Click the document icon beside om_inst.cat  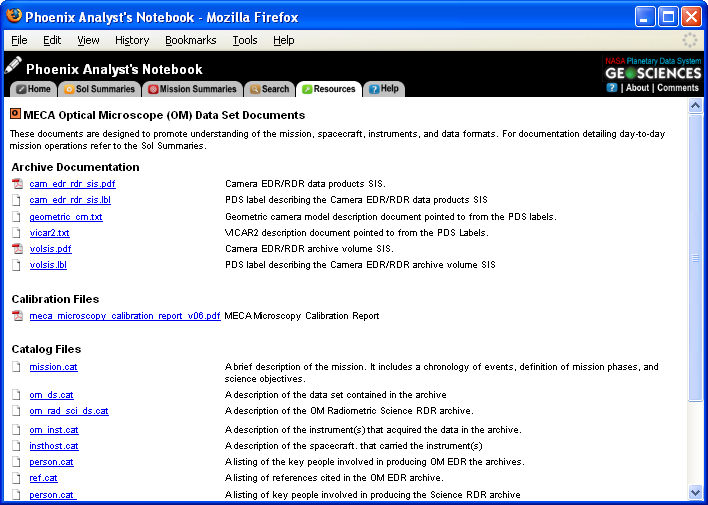pos(16,430)
